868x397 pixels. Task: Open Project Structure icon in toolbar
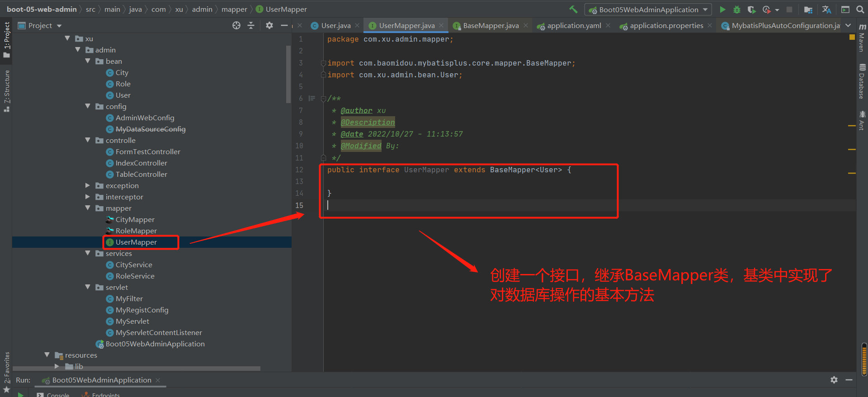[x=808, y=9]
